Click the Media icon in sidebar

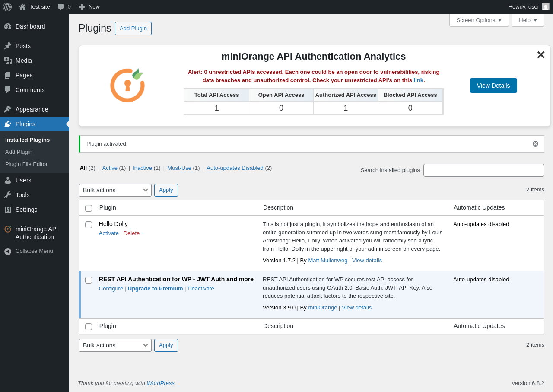tap(8, 61)
